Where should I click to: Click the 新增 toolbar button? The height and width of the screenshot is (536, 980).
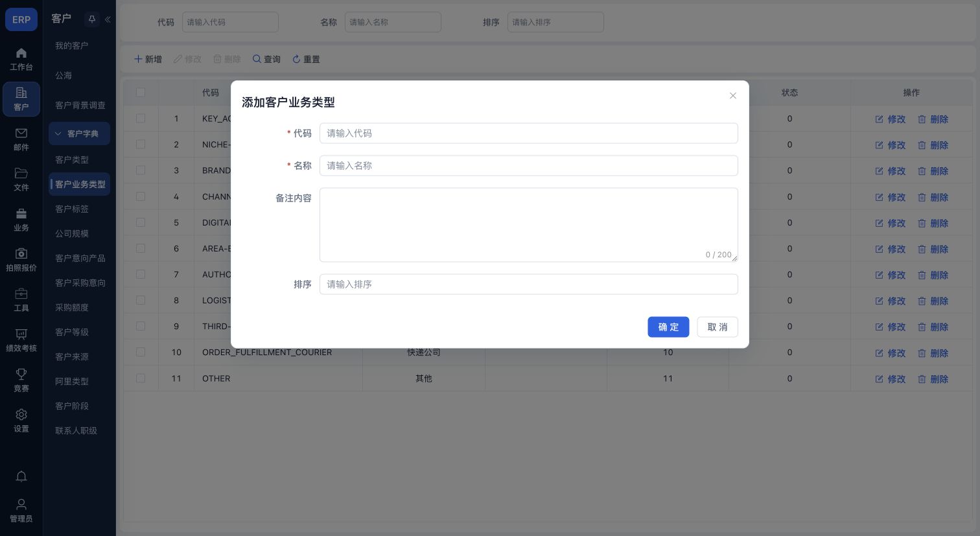pyautogui.click(x=148, y=59)
